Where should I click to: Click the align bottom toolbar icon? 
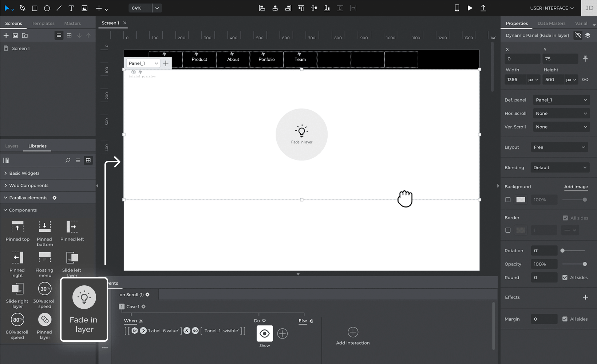(x=327, y=8)
